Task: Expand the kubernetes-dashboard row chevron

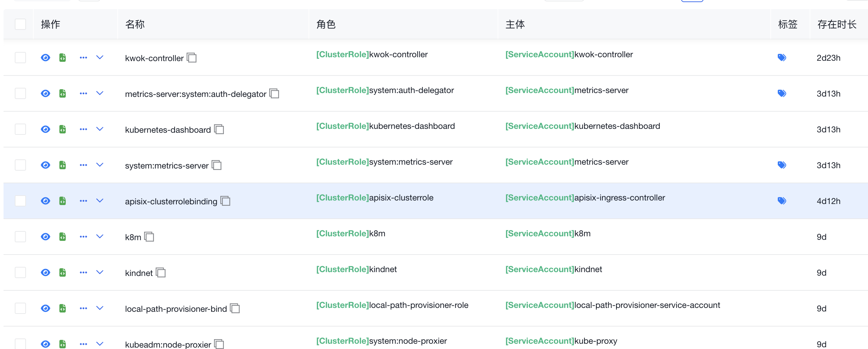Action: click(x=100, y=129)
